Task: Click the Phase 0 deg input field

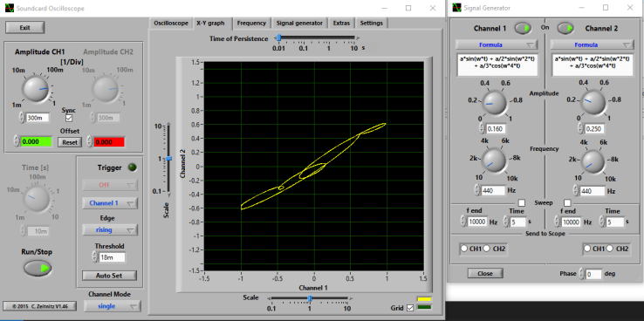Action: (x=594, y=273)
